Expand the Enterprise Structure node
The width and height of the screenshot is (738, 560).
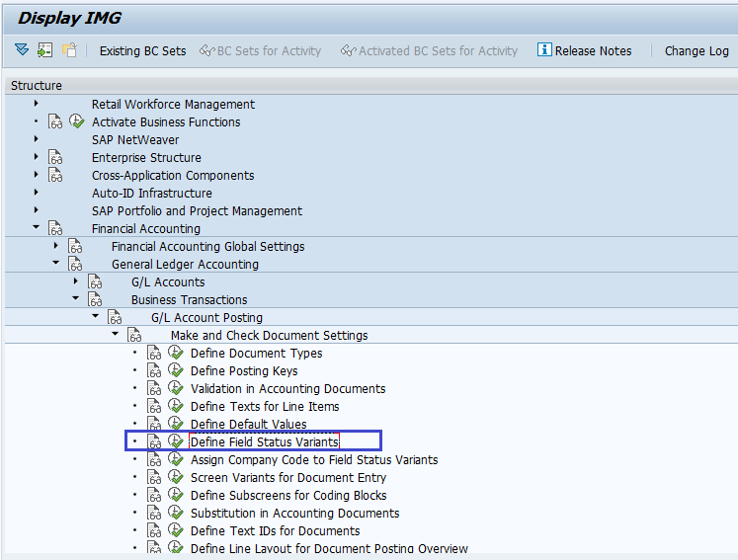[37, 157]
